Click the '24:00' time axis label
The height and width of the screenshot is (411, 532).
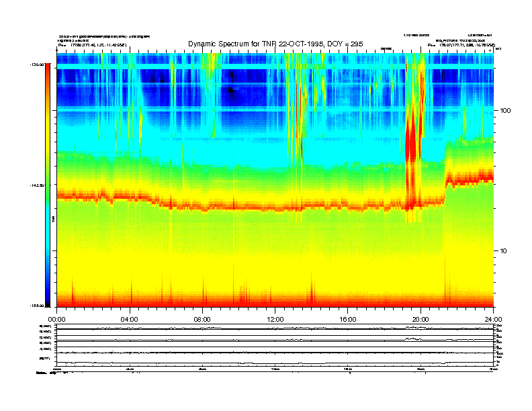click(x=493, y=320)
